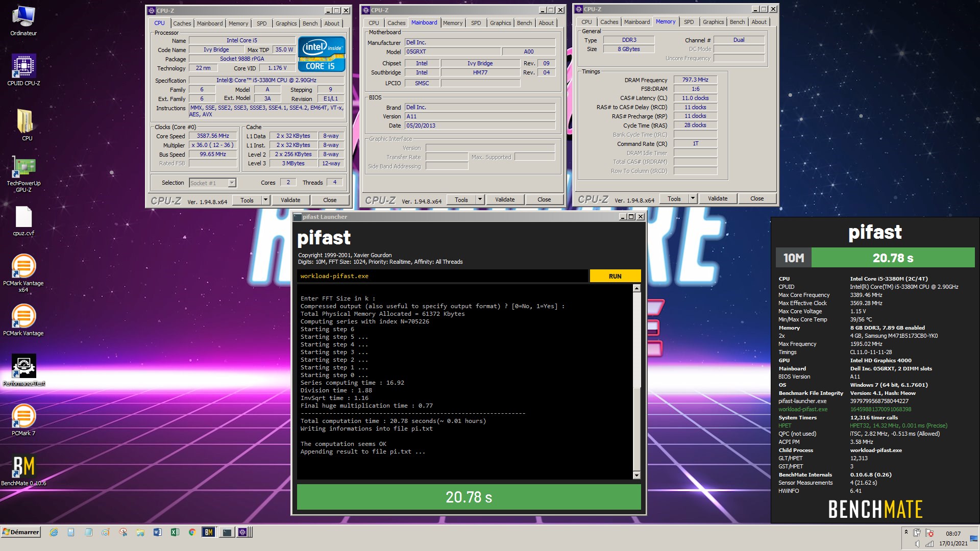Launch Chrome from the taskbar
The height and width of the screenshot is (551, 980).
[x=192, y=532]
